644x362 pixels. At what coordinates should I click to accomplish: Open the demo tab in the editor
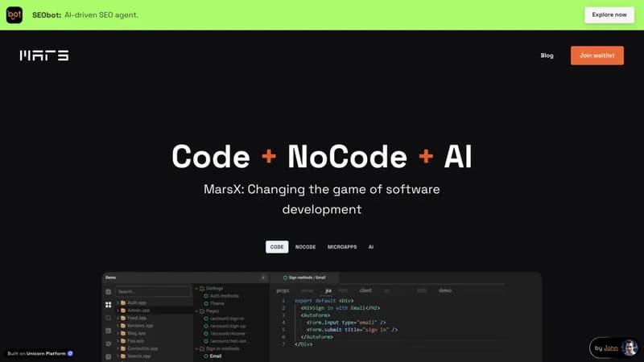pyautogui.click(x=445, y=290)
